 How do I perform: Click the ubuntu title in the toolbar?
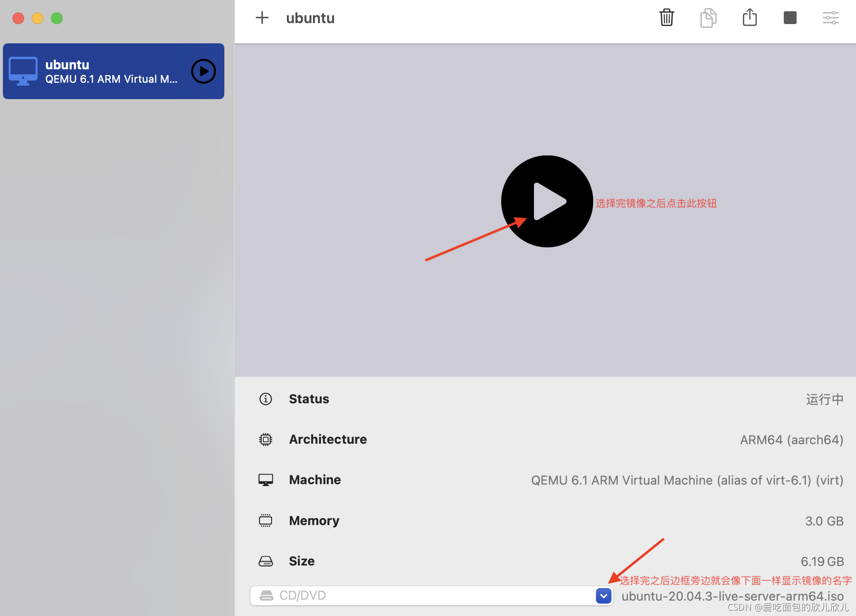311,18
